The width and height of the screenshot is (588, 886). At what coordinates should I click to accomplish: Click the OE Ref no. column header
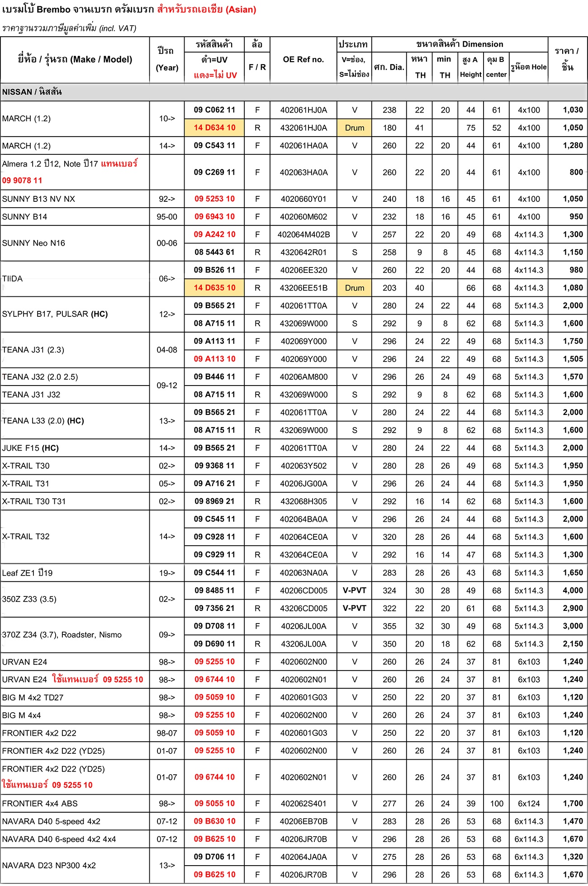coord(303,60)
